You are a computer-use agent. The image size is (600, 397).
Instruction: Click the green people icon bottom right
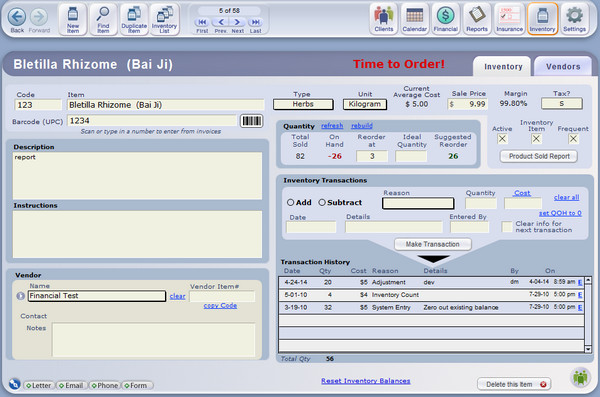point(580,377)
